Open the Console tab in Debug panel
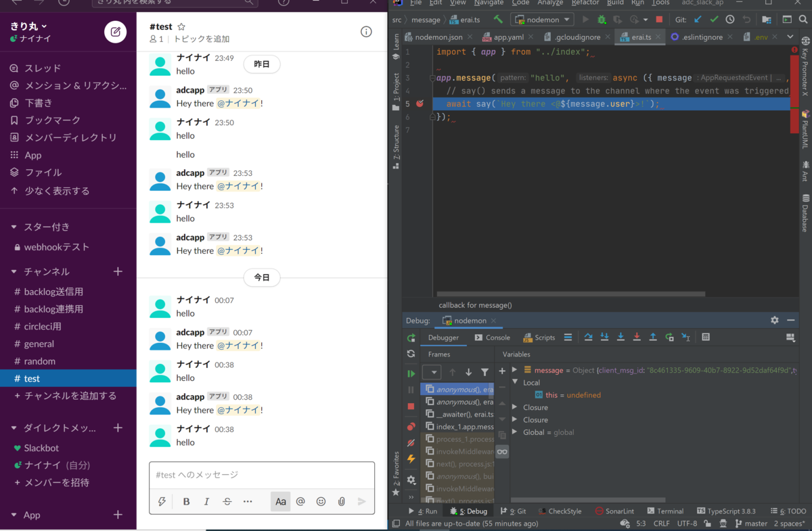812x531 pixels. coord(492,338)
